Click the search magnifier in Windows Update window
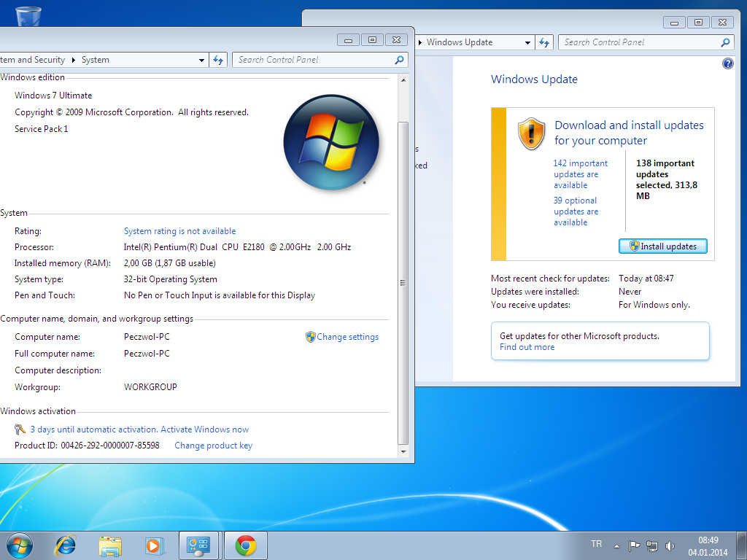This screenshot has width=747, height=560. point(725,42)
